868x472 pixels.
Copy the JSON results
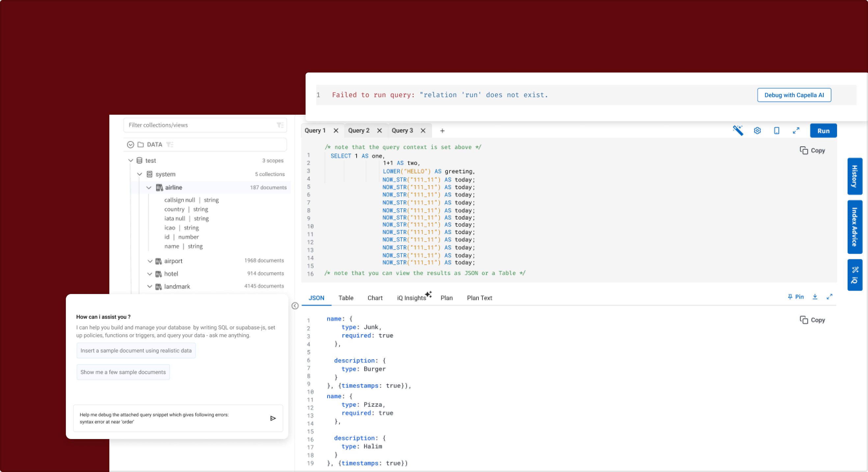click(812, 320)
